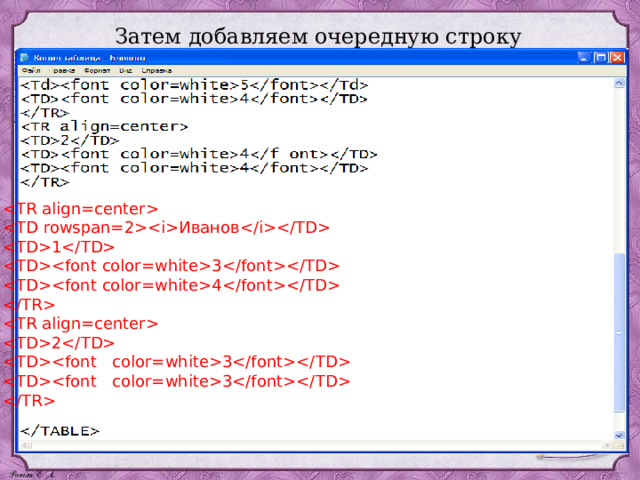
Task: Click the black "<TD>2</TD>" line
Action: pyautogui.click(x=70, y=140)
